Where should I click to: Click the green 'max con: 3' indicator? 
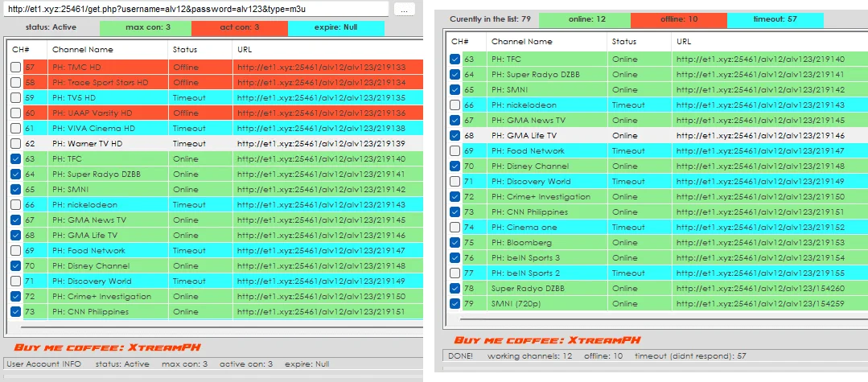click(x=146, y=27)
